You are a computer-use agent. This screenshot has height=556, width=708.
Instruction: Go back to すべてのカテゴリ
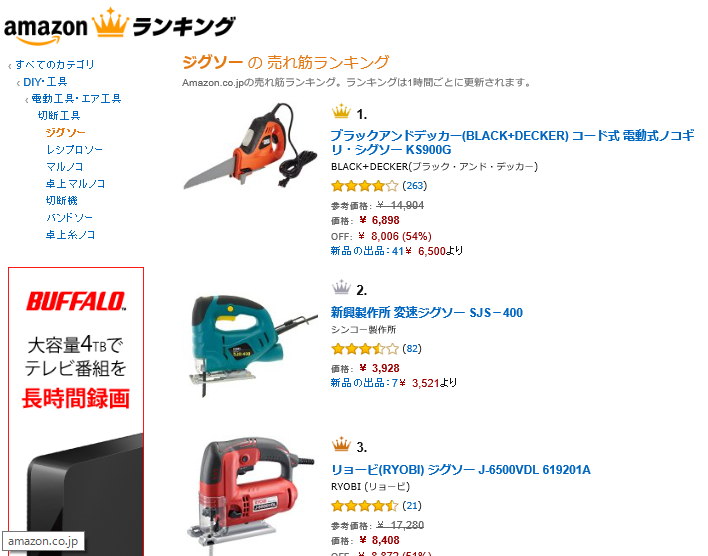point(55,65)
